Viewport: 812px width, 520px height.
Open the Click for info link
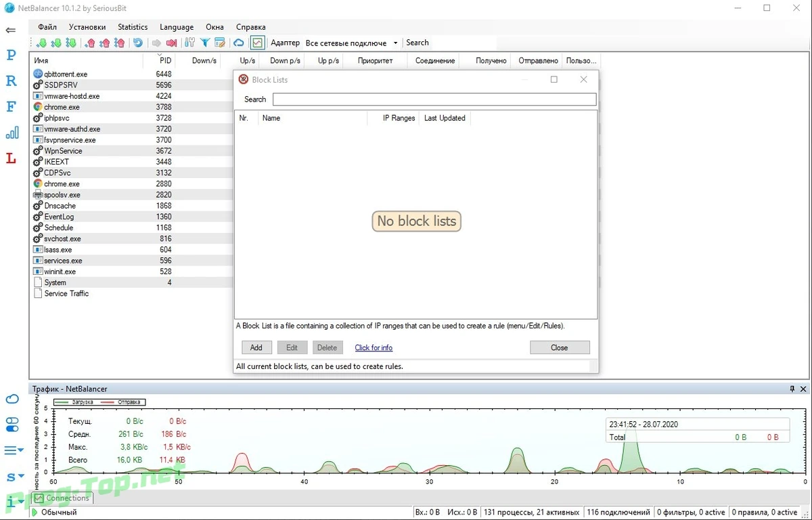coord(374,347)
